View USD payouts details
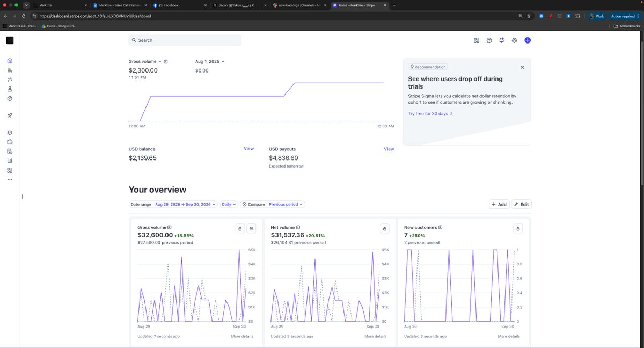Viewport: 644px width, 348px height. 389,149
